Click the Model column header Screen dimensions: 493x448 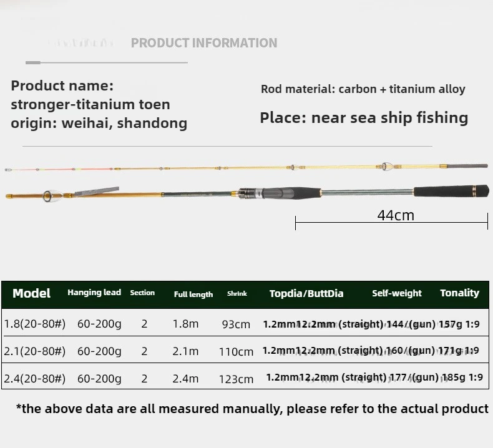(31, 293)
